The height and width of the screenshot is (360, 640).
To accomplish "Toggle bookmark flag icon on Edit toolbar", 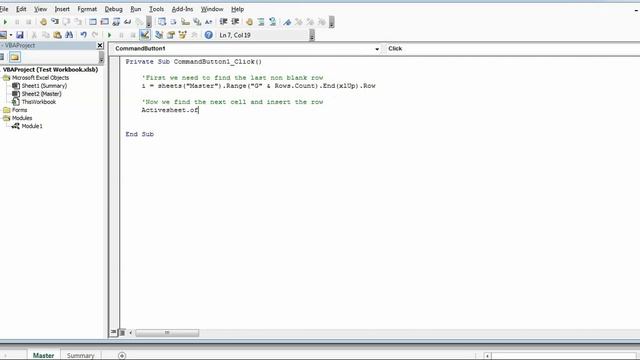I will (287, 22).
